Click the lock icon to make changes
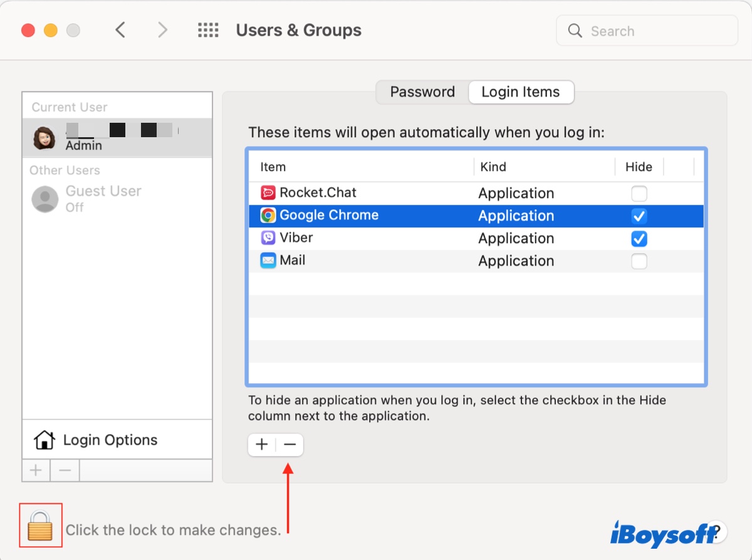 (x=40, y=525)
